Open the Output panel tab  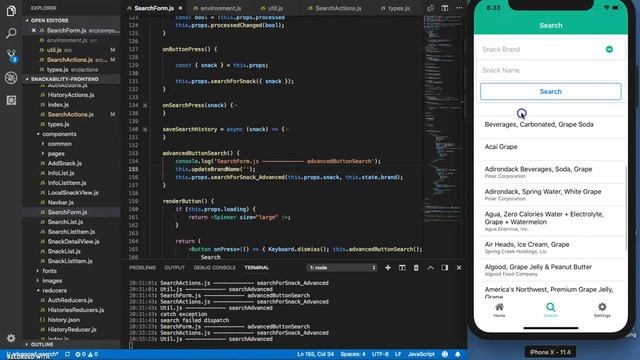point(175,268)
